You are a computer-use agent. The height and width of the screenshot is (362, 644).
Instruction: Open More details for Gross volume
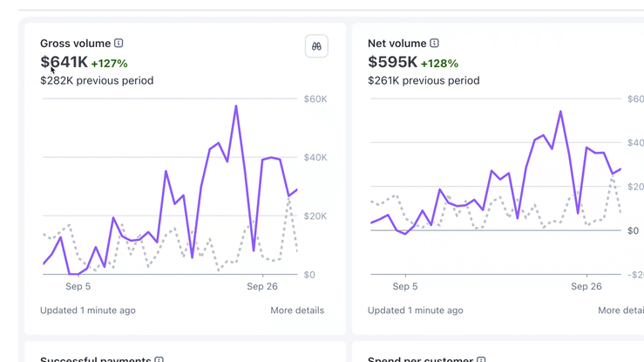(297, 310)
